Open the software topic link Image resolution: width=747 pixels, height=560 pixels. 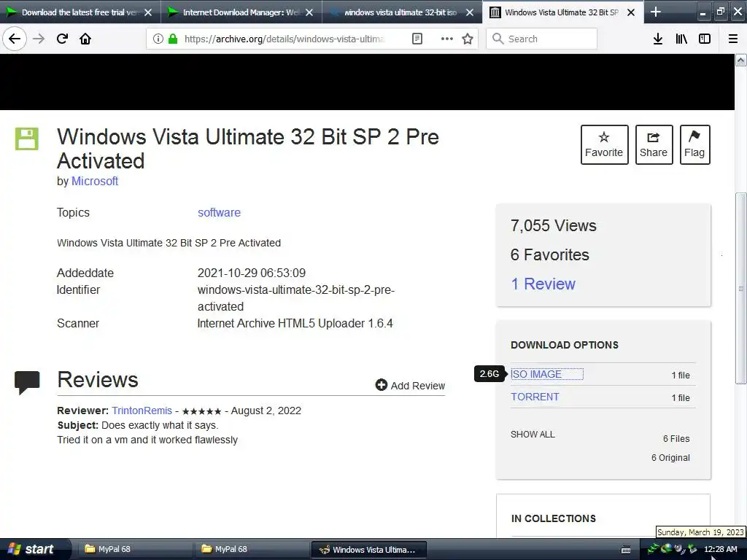click(x=219, y=212)
